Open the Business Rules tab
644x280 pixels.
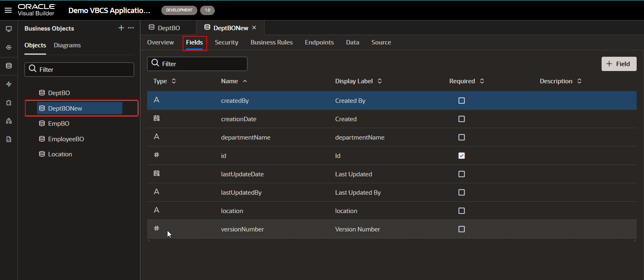(x=271, y=42)
